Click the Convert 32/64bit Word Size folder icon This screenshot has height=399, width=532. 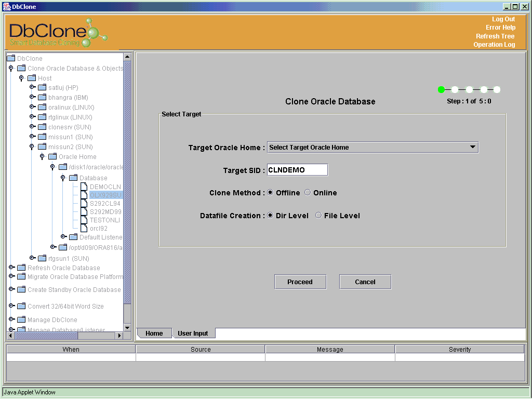[x=21, y=305]
